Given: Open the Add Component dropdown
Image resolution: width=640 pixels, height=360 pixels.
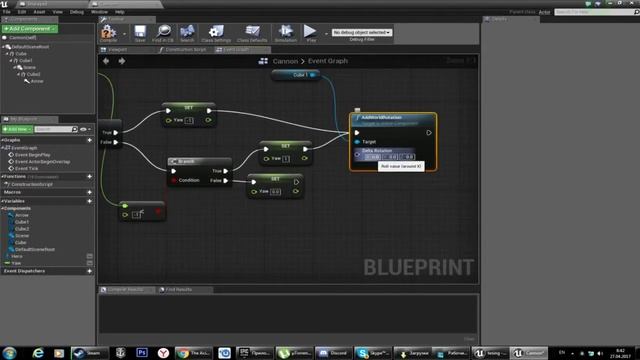Looking at the screenshot, I should pyautogui.click(x=30, y=29).
